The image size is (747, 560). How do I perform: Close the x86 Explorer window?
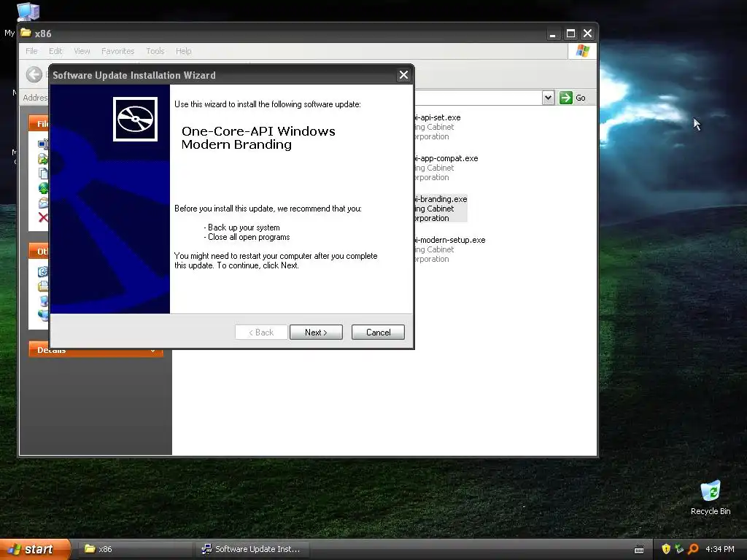pos(587,34)
